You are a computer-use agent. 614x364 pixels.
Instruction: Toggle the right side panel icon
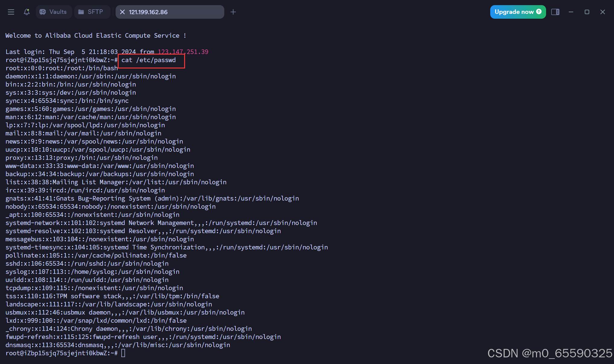click(x=555, y=12)
